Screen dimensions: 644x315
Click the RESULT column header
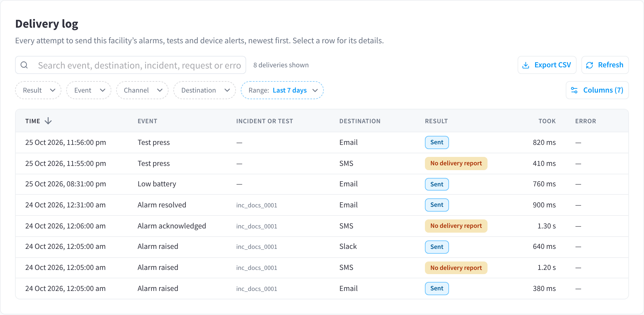tap(436, 121)
